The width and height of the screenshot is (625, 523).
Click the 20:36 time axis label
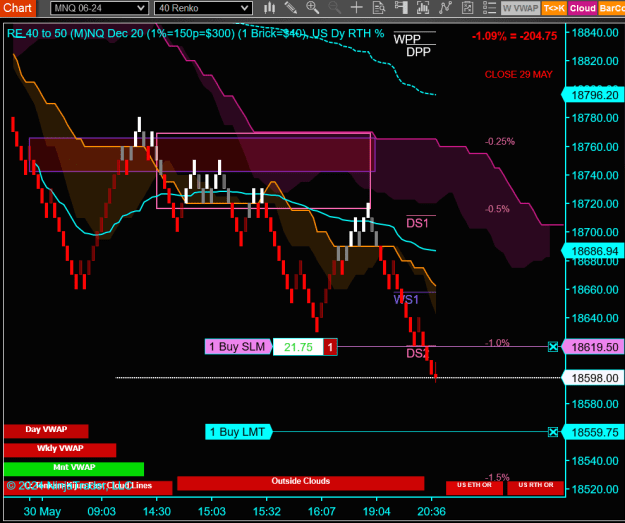(431, 511)
